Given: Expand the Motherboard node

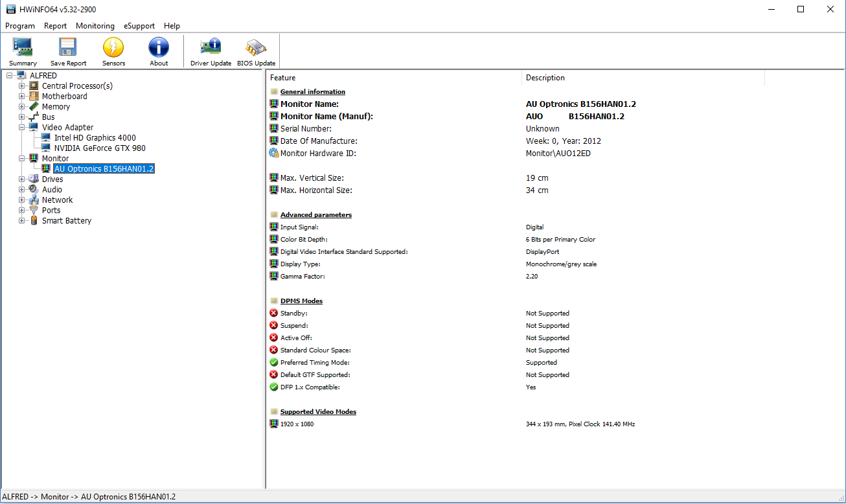Looking at the screenshot, I should pyautogui.click(x=22, y=97).
